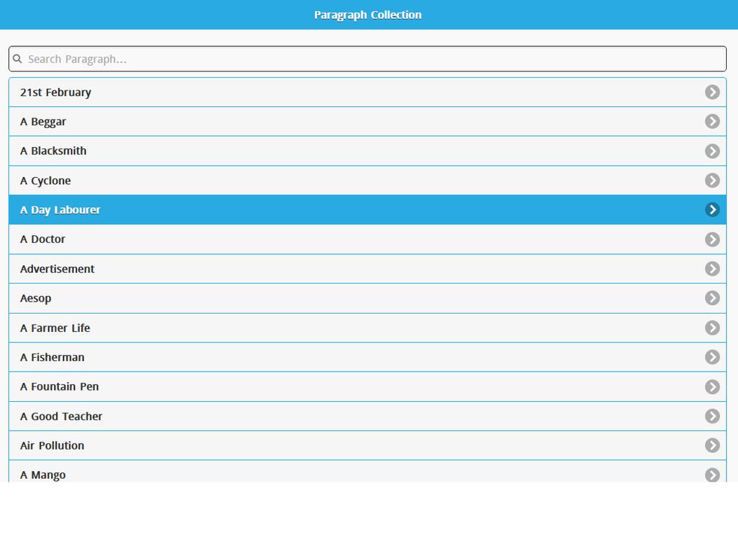Click the arrow icon on A Mango row

pyautogui.click(x=711, y=475)
